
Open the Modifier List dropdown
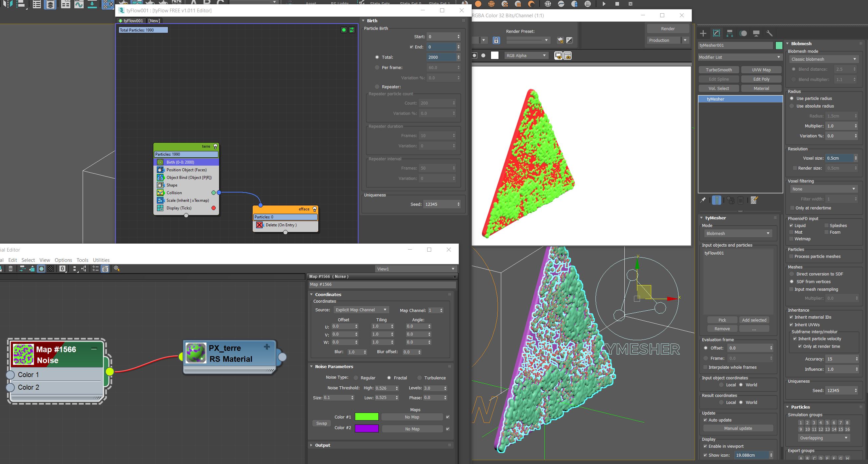(x=740, y=57)
